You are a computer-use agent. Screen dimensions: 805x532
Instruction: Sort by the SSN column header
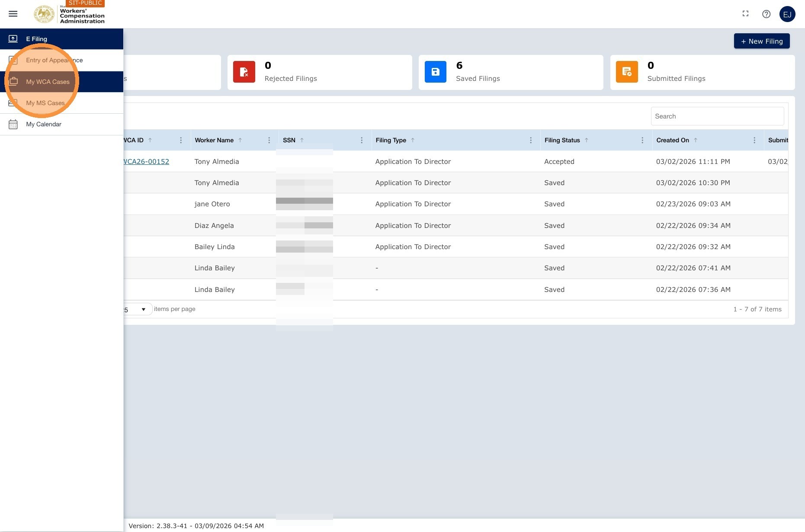pyautogui.click(x=289, y=140)
